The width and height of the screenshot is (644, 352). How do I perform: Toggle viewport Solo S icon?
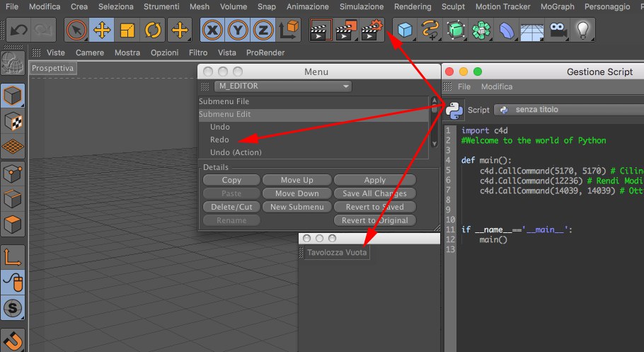tap(13, 307)
